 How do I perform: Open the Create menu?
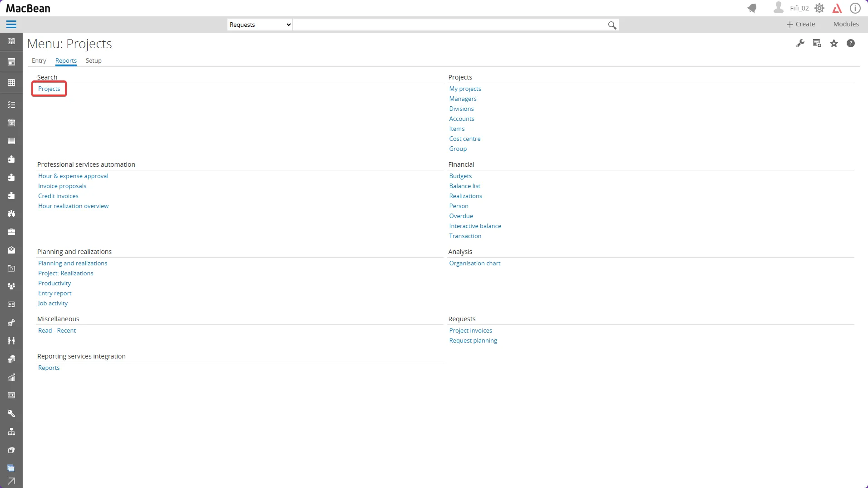pos(801,24)
